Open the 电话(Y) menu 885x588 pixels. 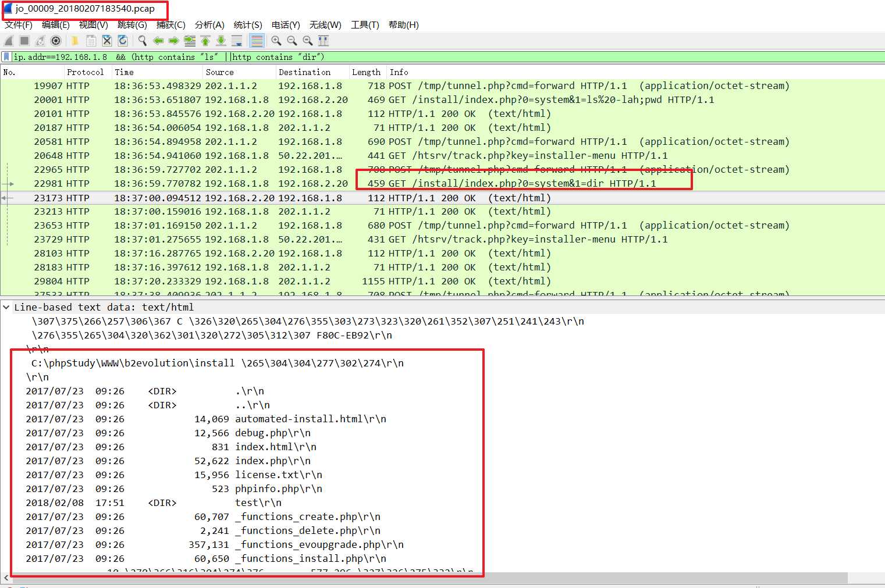pos(286,24)
